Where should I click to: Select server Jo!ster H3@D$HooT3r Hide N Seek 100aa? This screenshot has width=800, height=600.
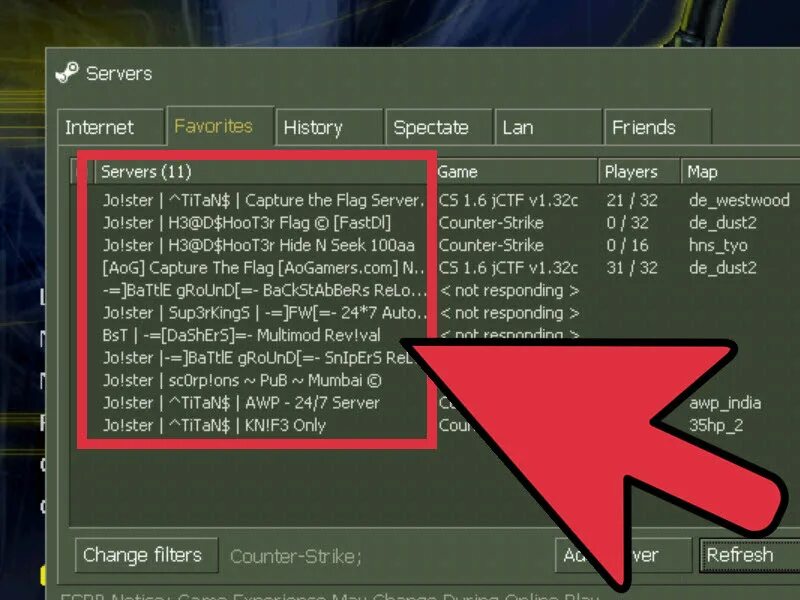tap(259, 245)
